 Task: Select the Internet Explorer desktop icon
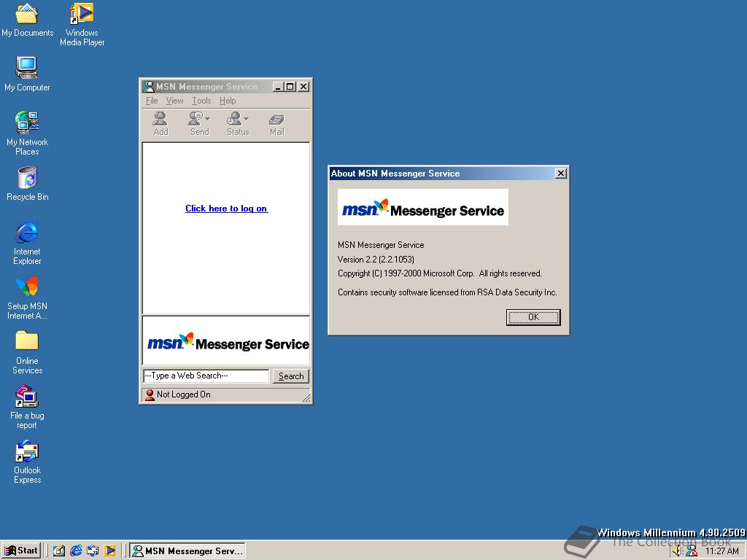(x=27, y=243)
